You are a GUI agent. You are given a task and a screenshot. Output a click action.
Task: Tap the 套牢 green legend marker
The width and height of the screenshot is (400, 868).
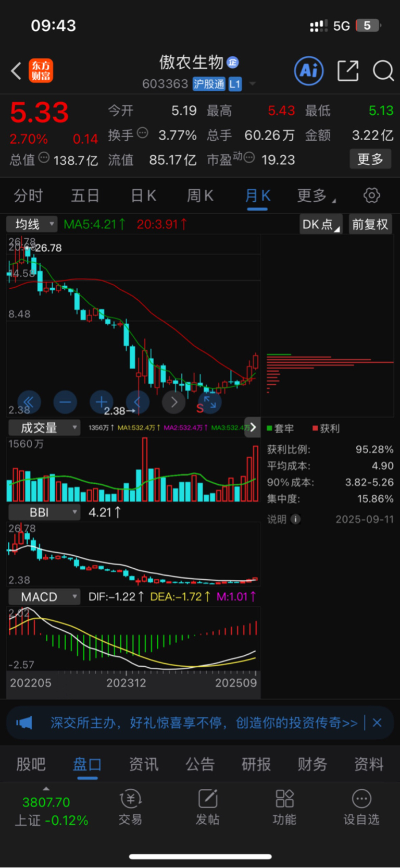(270, 429)
